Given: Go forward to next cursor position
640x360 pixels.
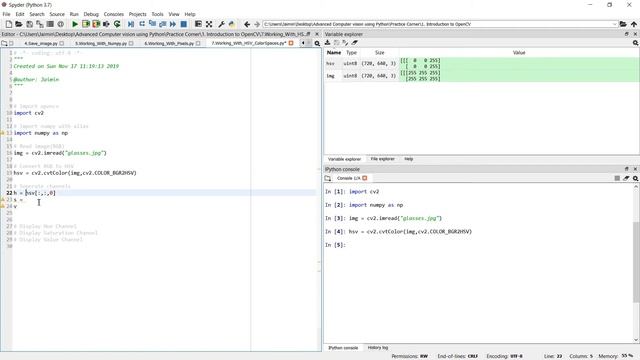Looking at the screenshot, I should (x=257, y=24).
